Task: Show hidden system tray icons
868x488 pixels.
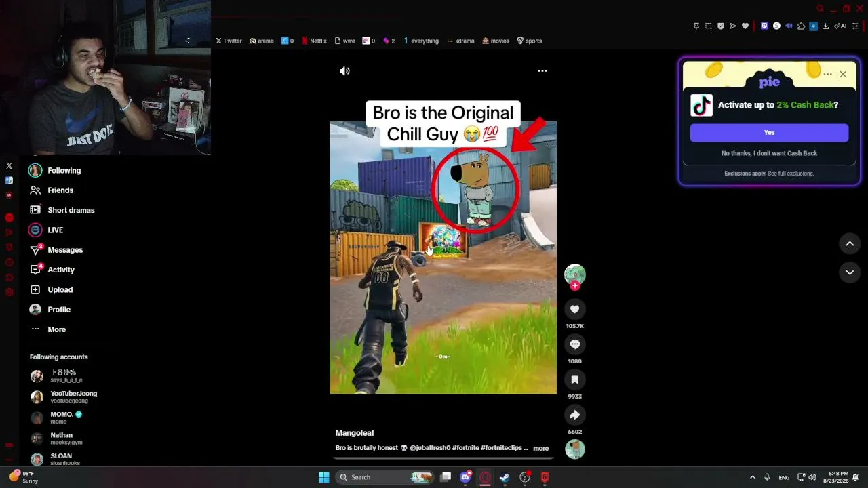Action: [752, 477]
